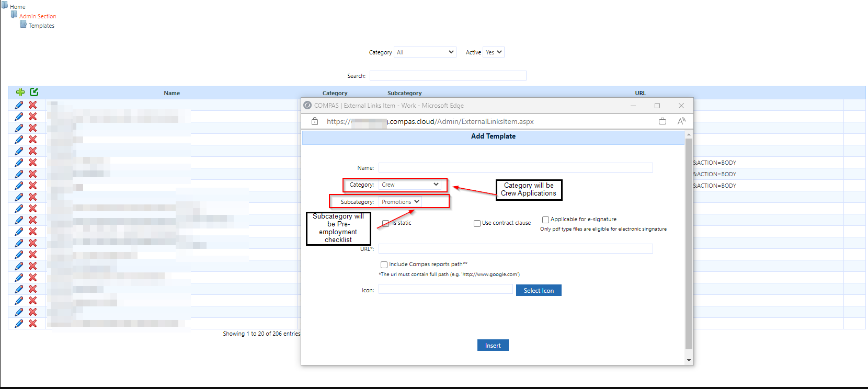Click the green export icon in table header
This screenshot has height=389, width=868.
tap(34, 92)
